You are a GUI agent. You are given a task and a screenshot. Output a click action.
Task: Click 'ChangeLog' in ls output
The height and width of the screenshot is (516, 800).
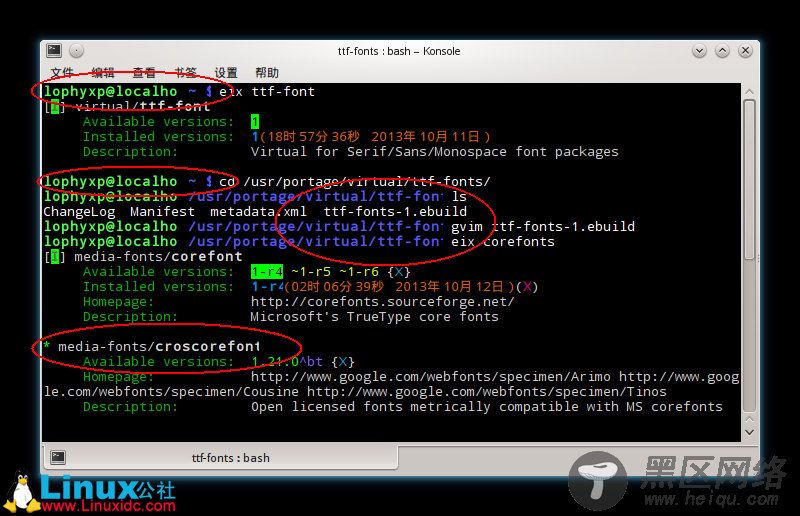pyautogui.click(x=79, y=211)
